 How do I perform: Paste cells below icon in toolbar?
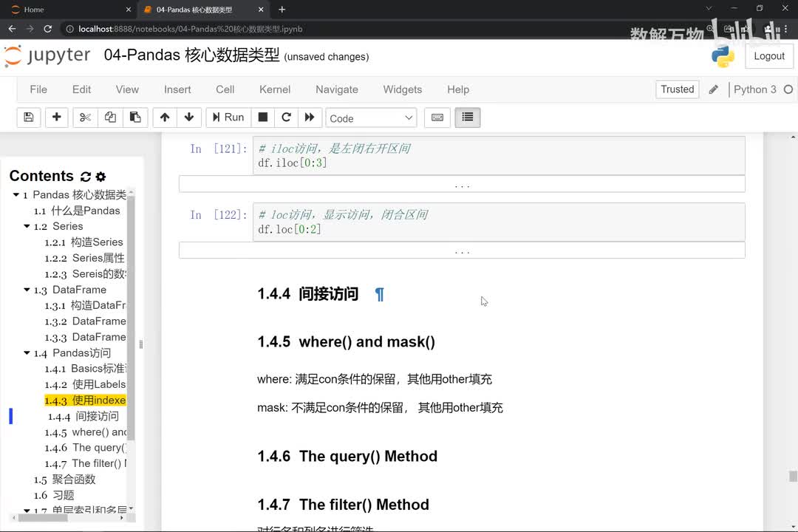pyautogui.click(x=135, y=117)
